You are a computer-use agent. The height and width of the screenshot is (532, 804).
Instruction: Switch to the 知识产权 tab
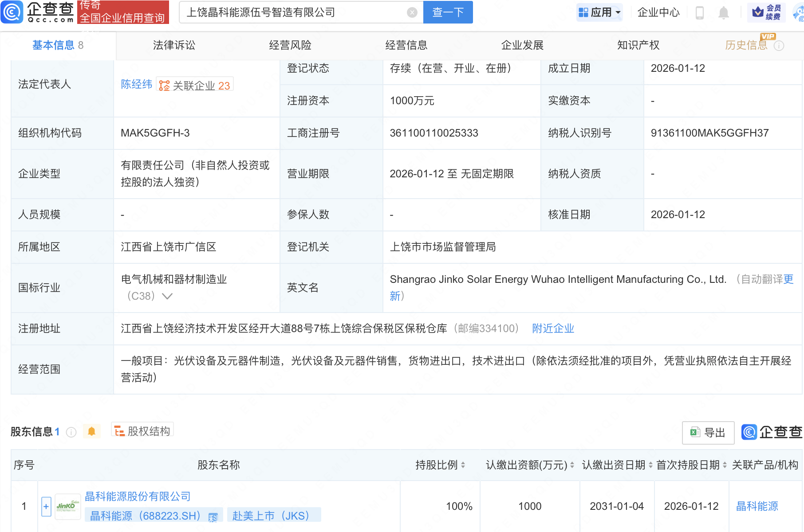pyautogui.click(x=638, y=45)
